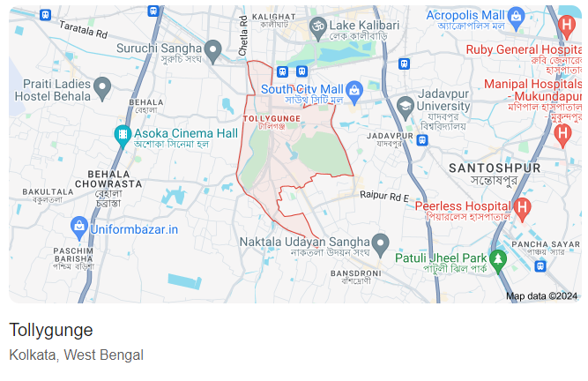588x381 pixels.
Task: Select the Patuli Jheel Park tree marker
Action: point(498,261)
